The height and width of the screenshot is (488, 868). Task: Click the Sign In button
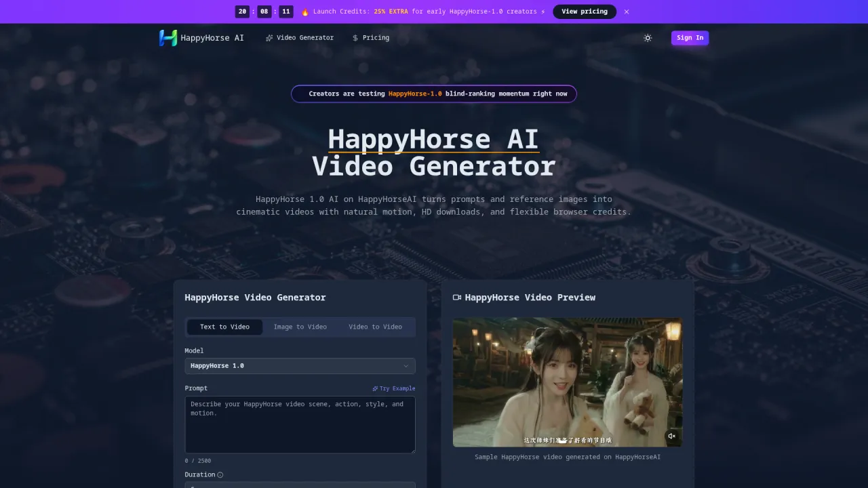690,38
